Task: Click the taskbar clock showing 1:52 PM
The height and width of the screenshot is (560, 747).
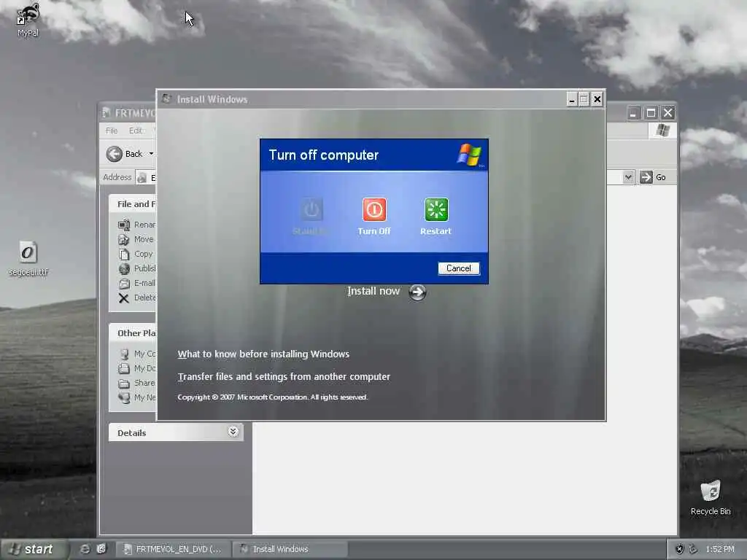Action: (720, 549)
